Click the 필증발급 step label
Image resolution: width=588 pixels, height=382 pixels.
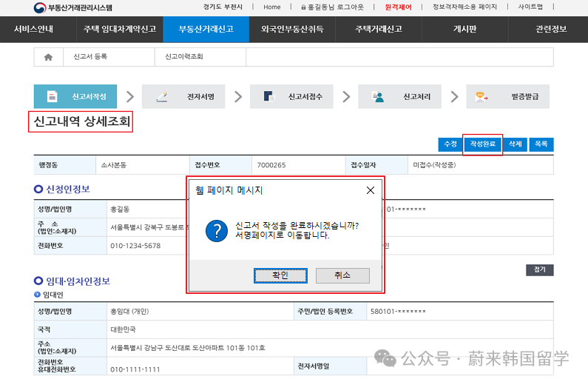[x=525, y=97]
